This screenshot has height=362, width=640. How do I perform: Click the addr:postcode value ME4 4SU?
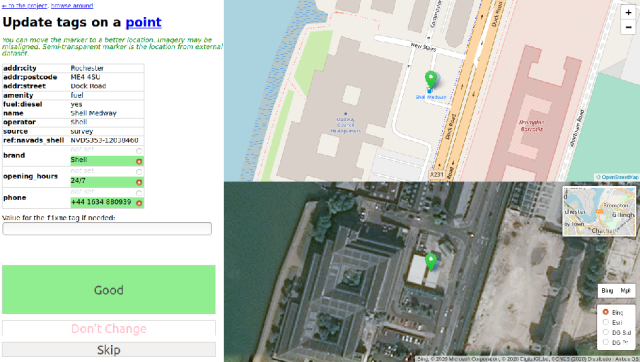pos(85,77)
